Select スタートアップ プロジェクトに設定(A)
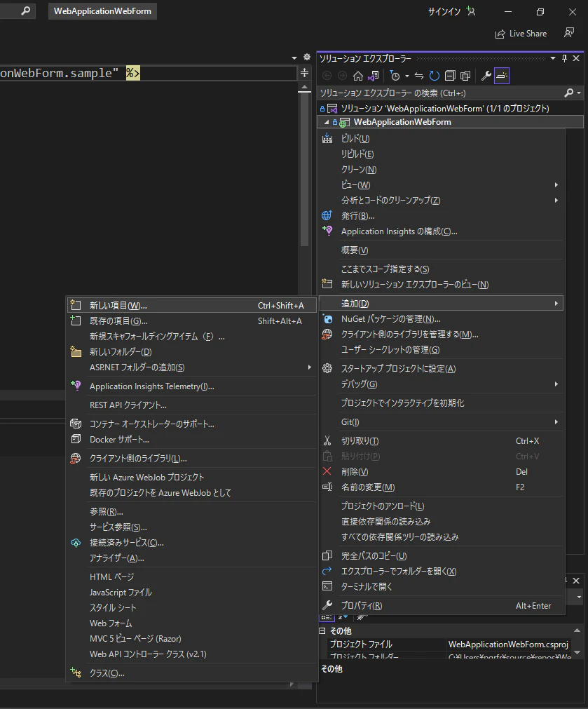This screenshot has height=709, width=588. point(442,368)
